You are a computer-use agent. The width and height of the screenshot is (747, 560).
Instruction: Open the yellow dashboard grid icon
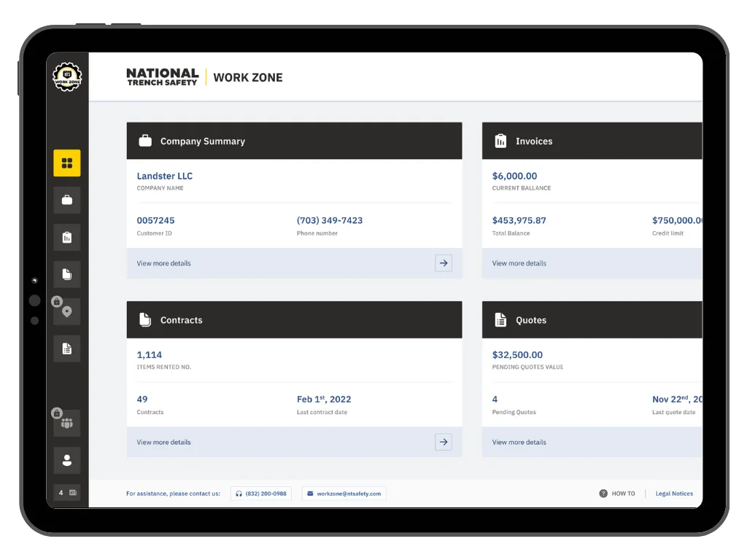pyautogui.click(x=67, y=163)
